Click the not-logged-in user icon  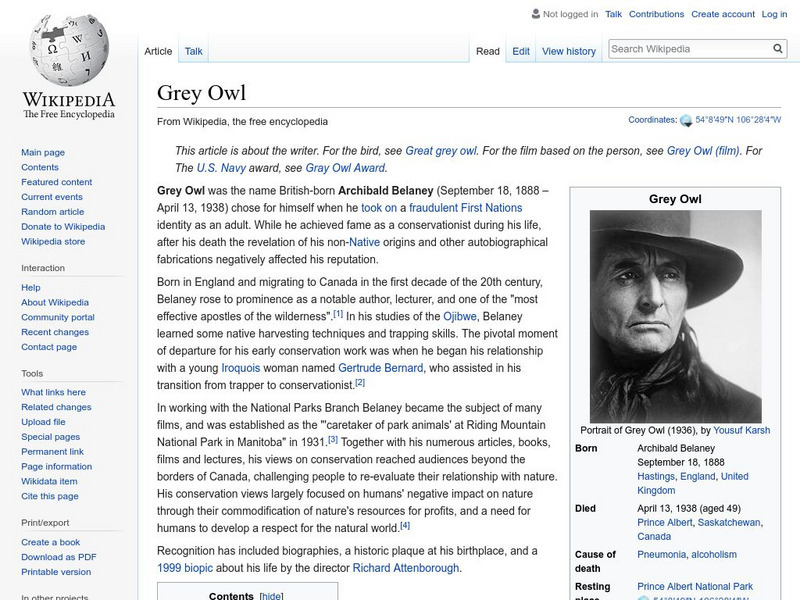pos(536,14)
